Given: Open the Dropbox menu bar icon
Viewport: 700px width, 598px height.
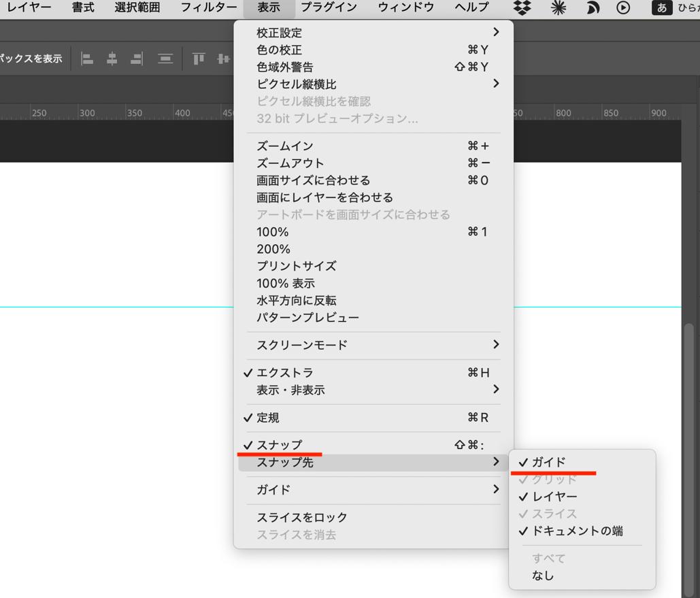Looking at the screenshot, I should click(522, 7).
